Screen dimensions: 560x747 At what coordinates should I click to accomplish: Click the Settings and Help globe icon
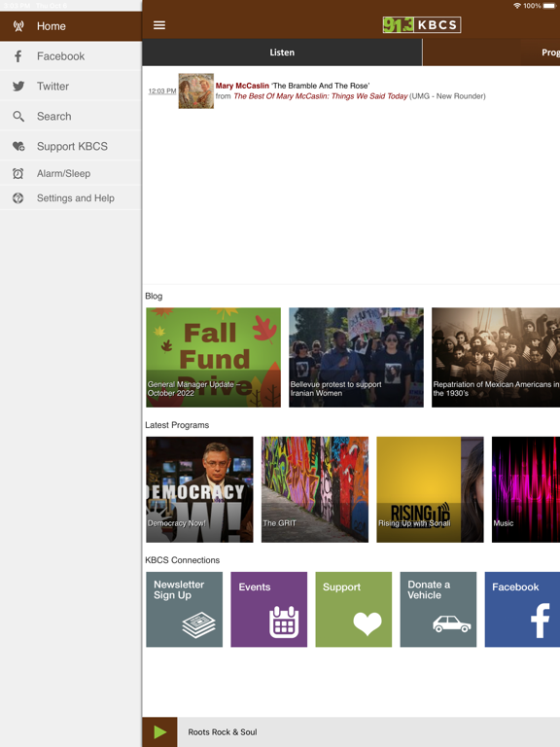point(18,198)
